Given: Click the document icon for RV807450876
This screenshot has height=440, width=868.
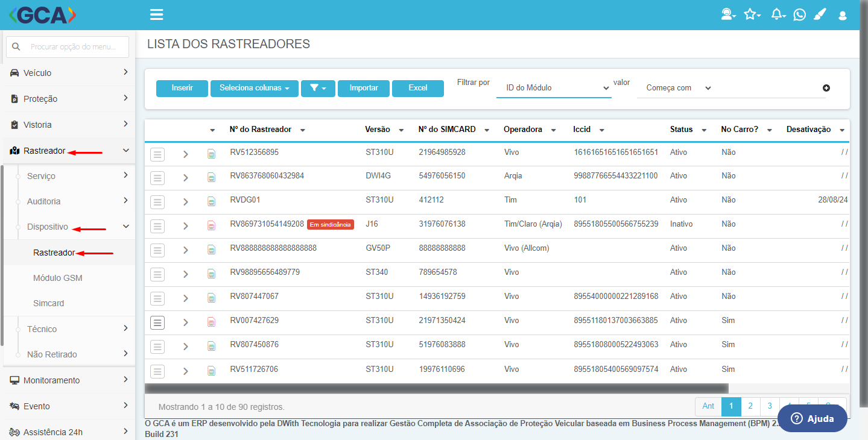Looking at the screenshot, I should (x=211, y=346).
